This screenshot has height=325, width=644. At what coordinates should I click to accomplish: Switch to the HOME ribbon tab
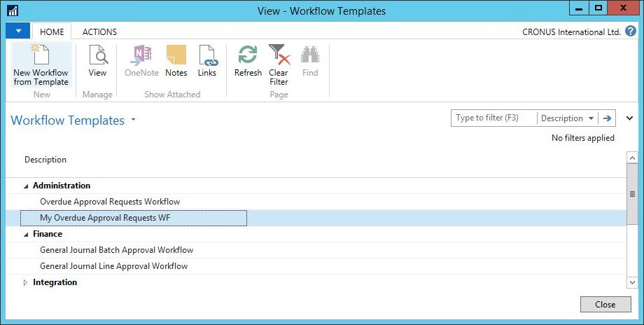pos(52,32)
